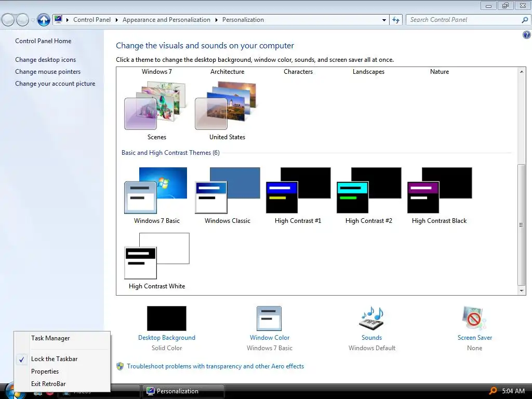The height and width of the screenshot is (399, 532).
Task: Choose Properties from context menu
Action: tap(62, 371)
